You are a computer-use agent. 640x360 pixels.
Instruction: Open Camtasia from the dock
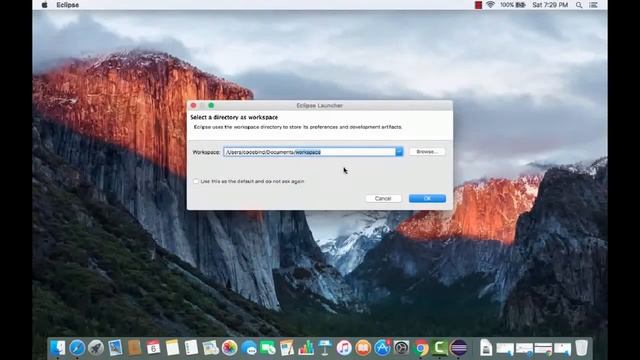[440, 348]
